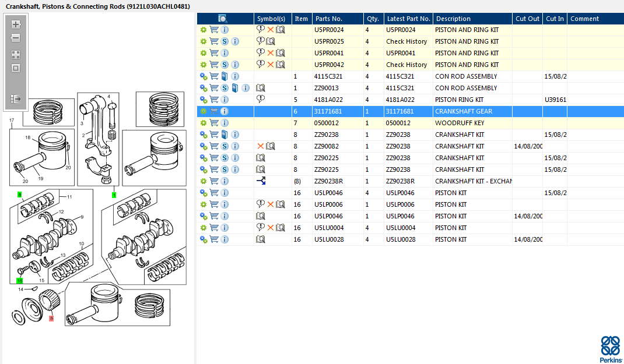Sort by Parts No. column header
The image size is (624, 364).
point(328,19)
